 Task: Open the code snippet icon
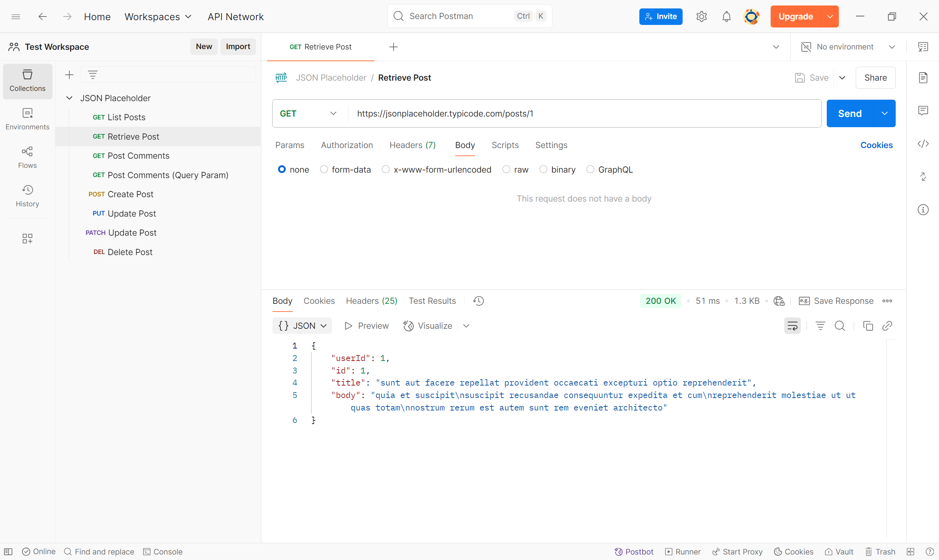pos(923,144)
